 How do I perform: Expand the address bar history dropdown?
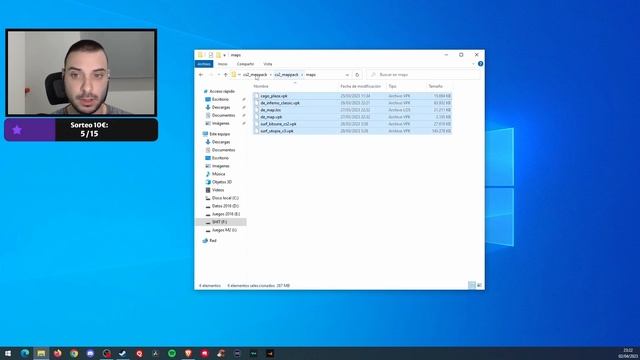pos(347,75)
